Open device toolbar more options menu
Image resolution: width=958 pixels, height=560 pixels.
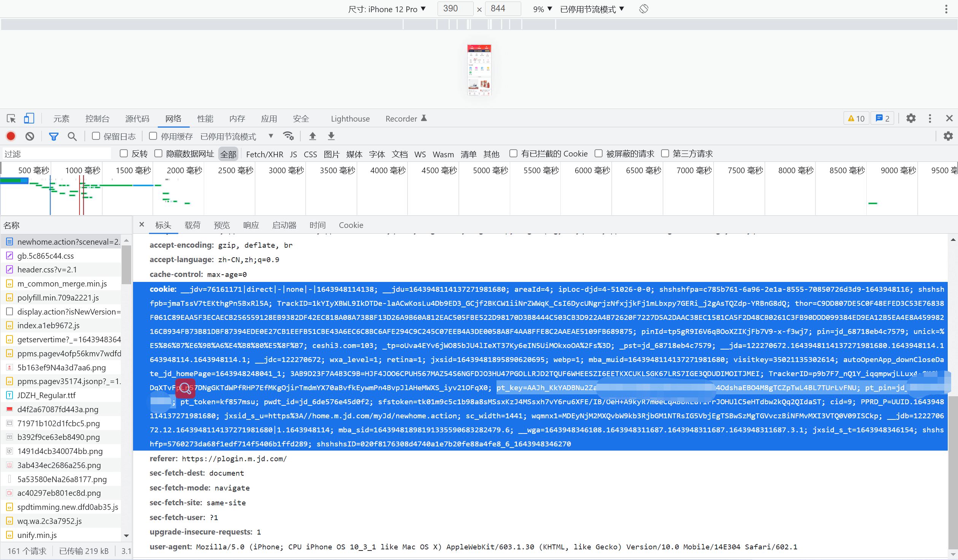[x=946, y=9]
